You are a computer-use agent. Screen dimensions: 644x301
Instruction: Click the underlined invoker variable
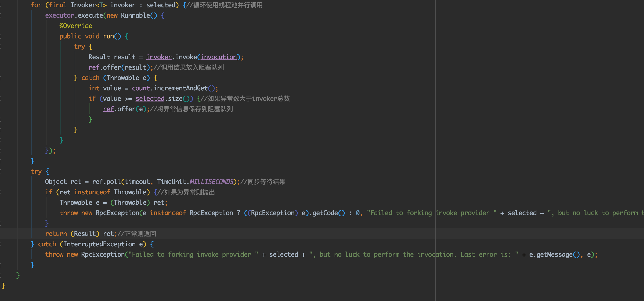coord(159,57)
